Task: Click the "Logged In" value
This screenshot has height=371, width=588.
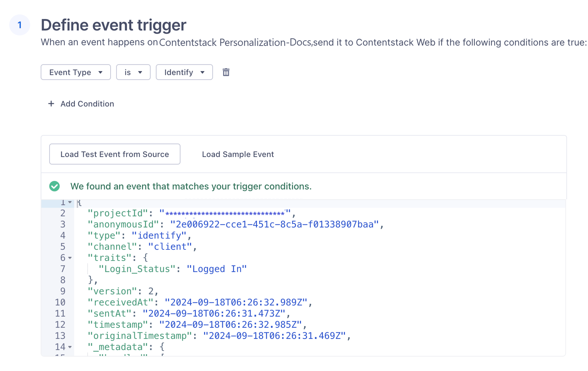Action: tap(217, 269)
